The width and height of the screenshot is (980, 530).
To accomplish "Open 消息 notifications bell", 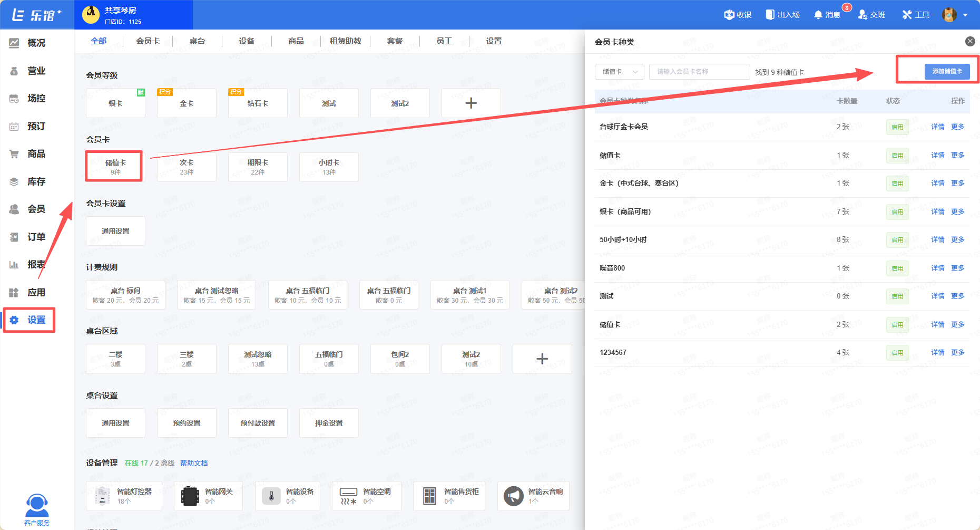I will pos(818,15).
